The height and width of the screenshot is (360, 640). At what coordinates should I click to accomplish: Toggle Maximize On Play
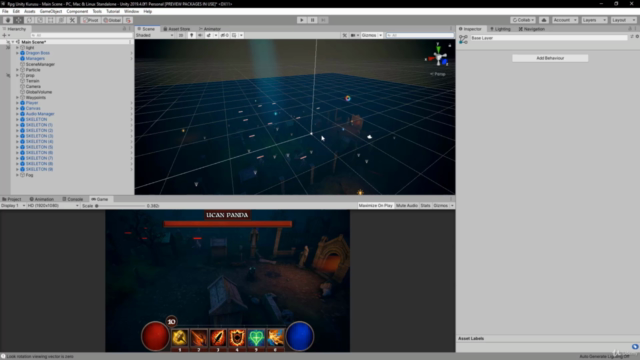pos(376,206)
